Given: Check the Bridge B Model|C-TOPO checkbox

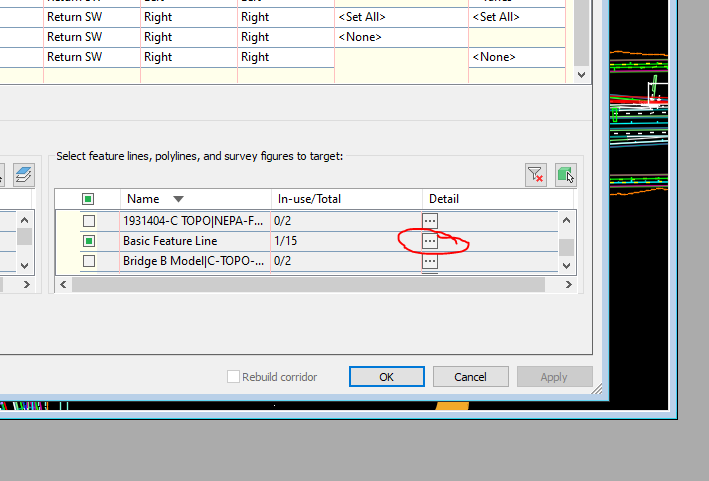Looking at the screenshot, I should pyautogui.click(x=89, y=261).
